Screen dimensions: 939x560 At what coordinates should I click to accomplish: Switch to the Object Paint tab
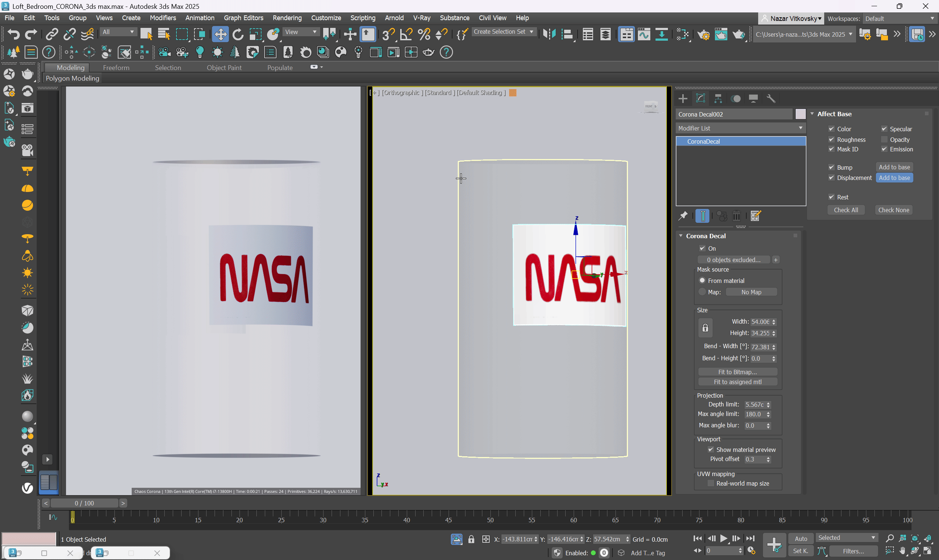pos(224,67)
